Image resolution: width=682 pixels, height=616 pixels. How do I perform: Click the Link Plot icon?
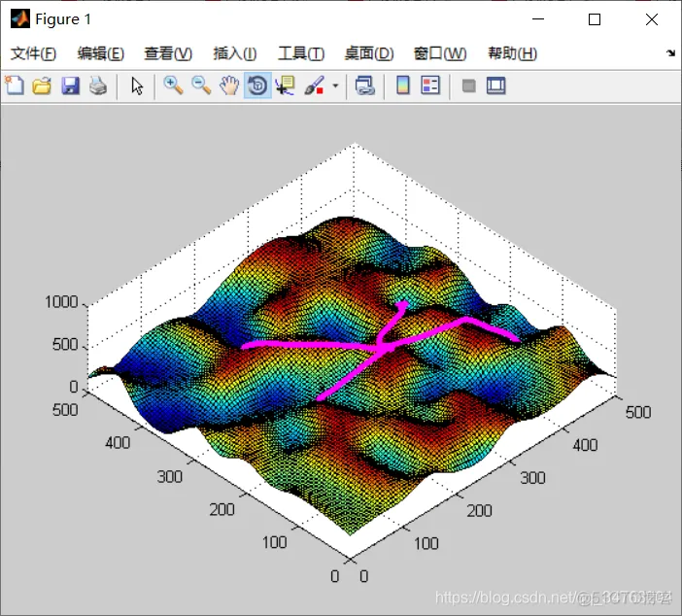click(364, 86)
